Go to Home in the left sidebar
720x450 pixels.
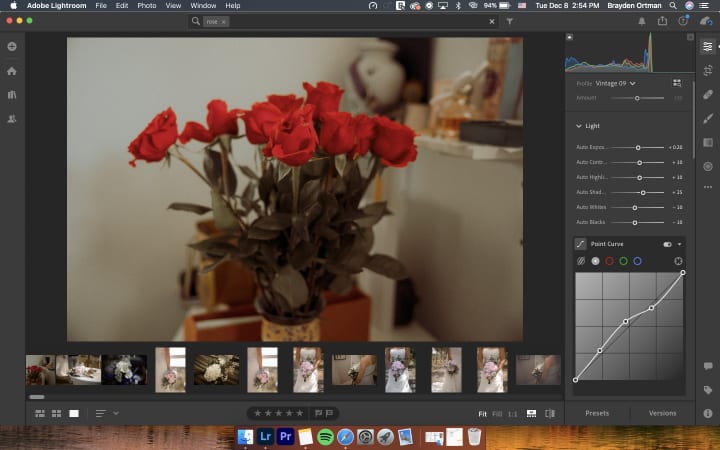[12, 71]
